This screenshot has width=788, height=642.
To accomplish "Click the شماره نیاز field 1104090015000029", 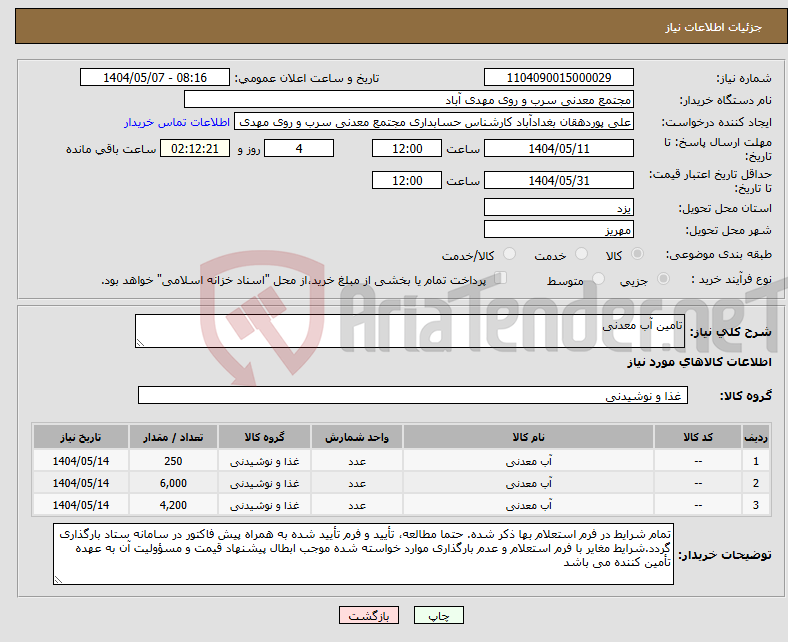I will point(558,77).
